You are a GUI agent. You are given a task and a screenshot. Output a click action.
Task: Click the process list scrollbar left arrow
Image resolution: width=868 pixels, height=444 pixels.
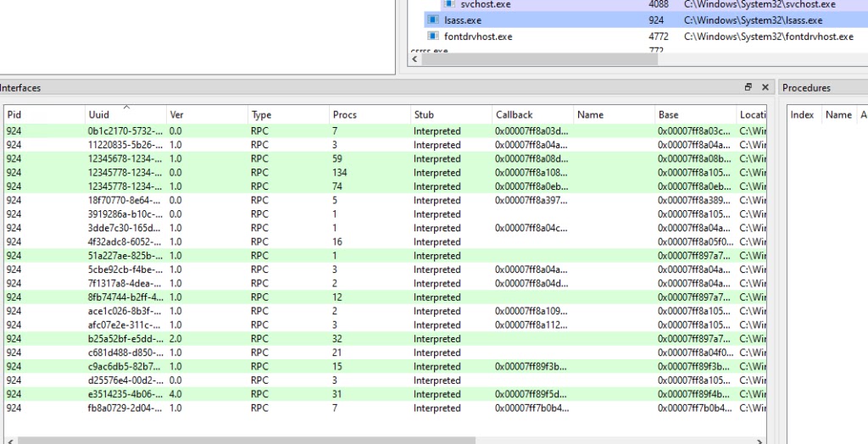point(415,59)
